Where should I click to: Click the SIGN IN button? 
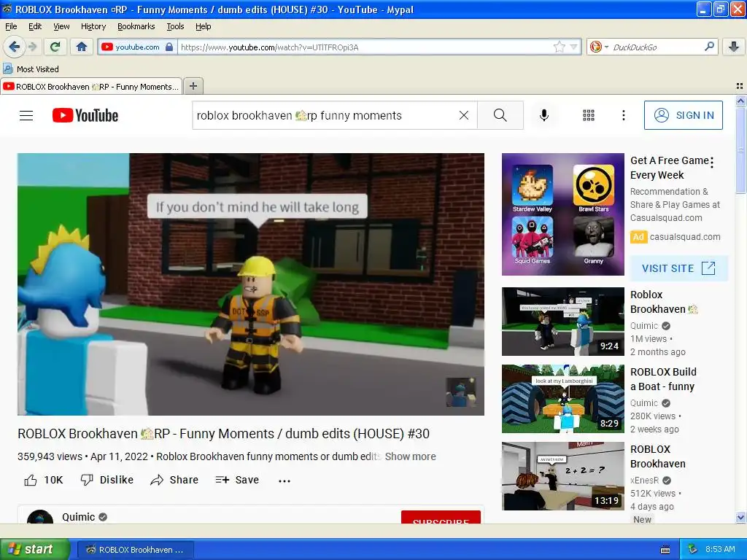pyautogui.click(x=683, y=115)
